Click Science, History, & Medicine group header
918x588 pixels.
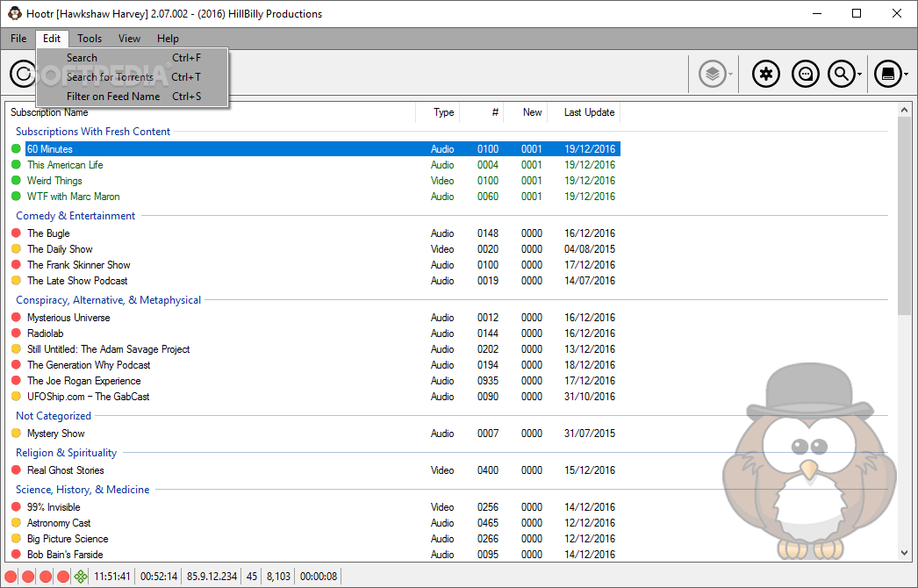82,491
